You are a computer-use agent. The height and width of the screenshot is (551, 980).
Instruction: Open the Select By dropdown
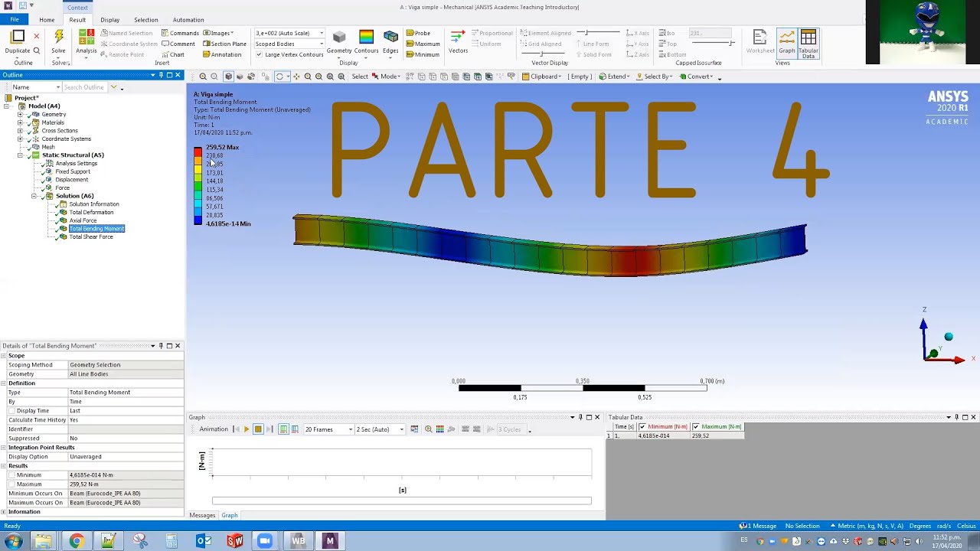click(655, 77)
